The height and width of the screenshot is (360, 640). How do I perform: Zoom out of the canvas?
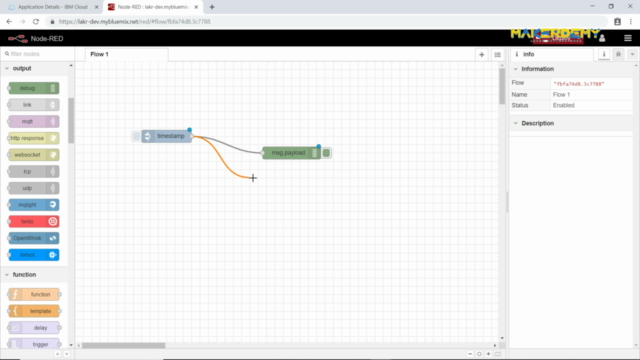[x=470, y=354]
